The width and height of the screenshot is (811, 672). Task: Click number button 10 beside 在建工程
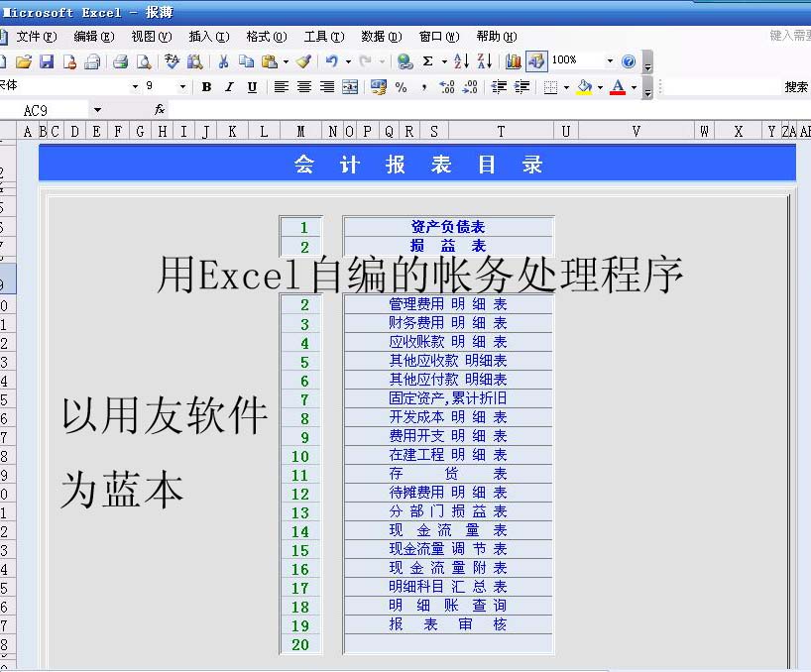(x=300, y=457)
